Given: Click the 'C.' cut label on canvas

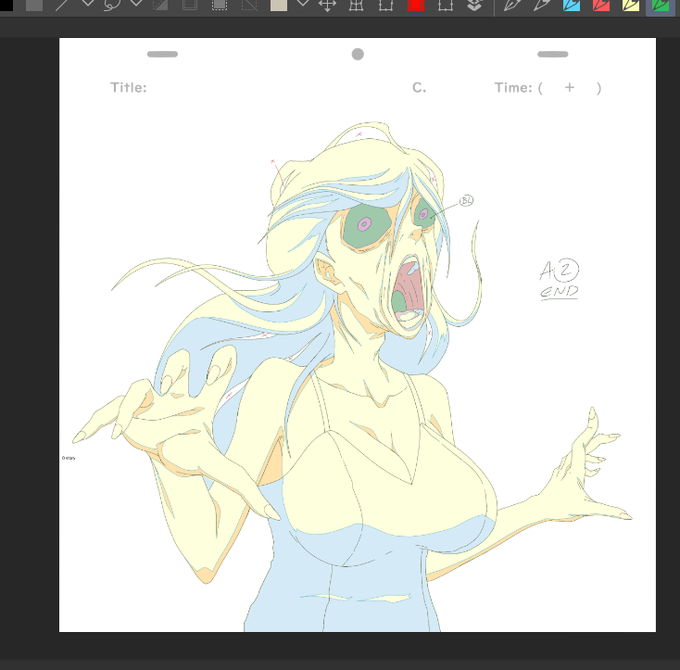Looking at the screenshot, I should tap(419, 88).
